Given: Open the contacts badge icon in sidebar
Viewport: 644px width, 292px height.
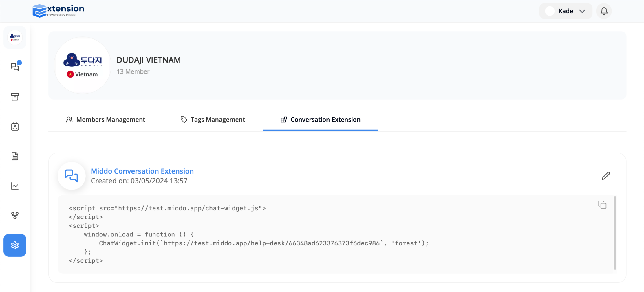Looking at the screenshot, I should click(15, 126).
